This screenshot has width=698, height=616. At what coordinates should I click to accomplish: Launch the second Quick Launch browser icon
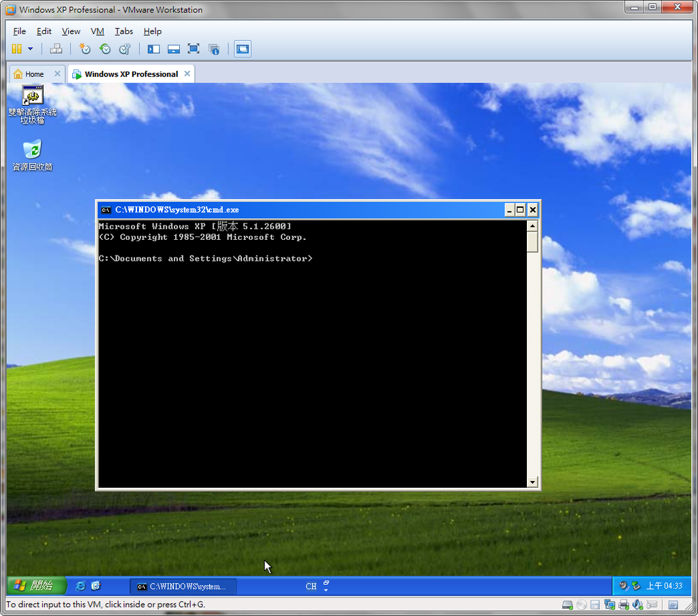pyautogui.click(x=95, y=586)
